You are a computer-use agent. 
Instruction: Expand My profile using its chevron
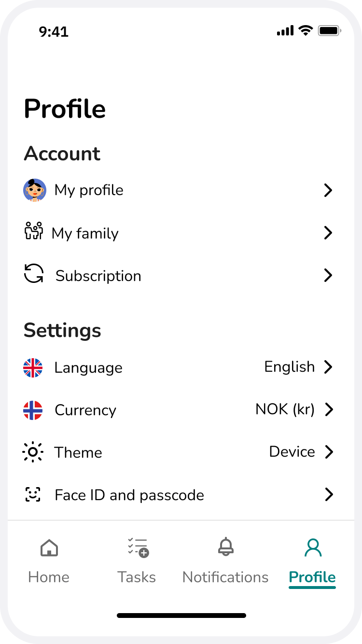[x=328, y=190]
